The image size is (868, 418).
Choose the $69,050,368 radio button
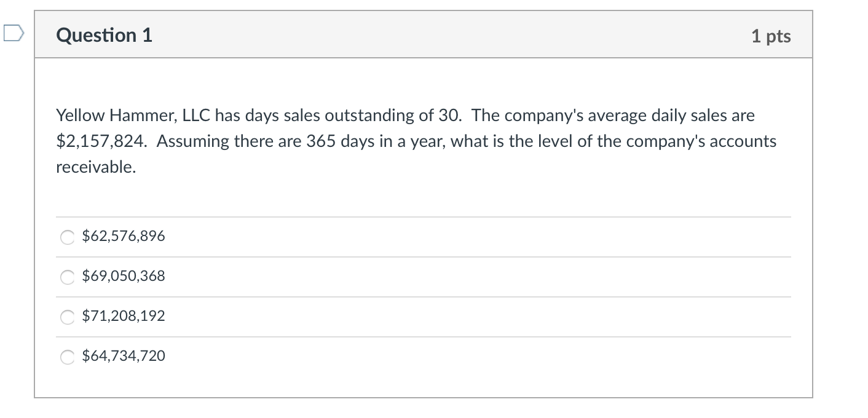pos(67,277)
